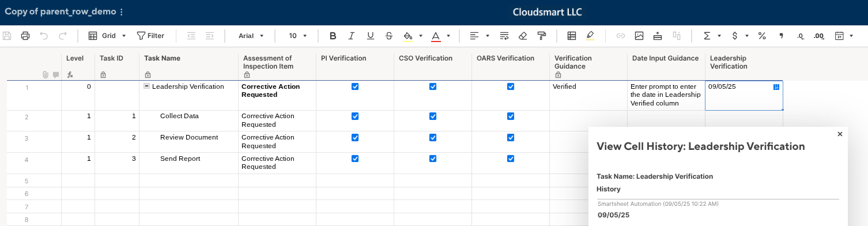Click the greyed column lock icon in toolbar

tap(677, 36)
